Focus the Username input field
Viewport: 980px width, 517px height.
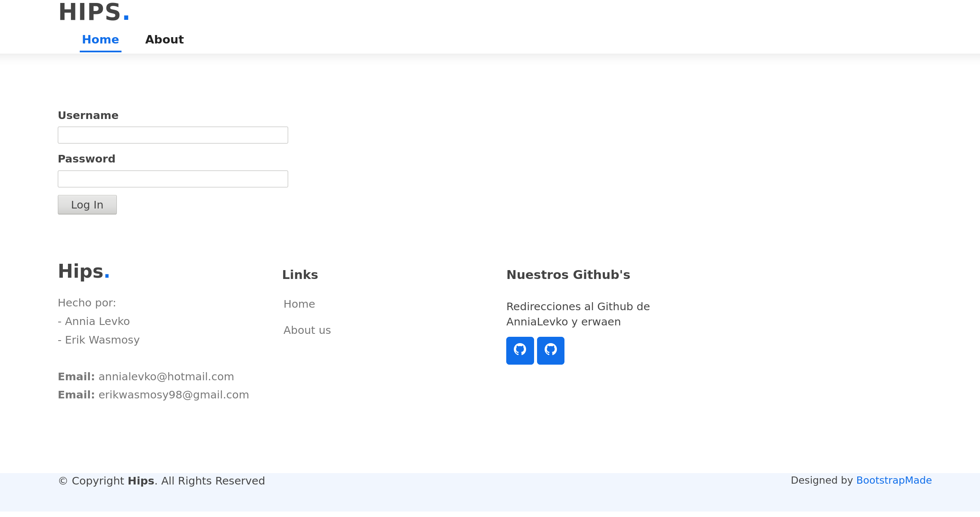click(173, 135)
